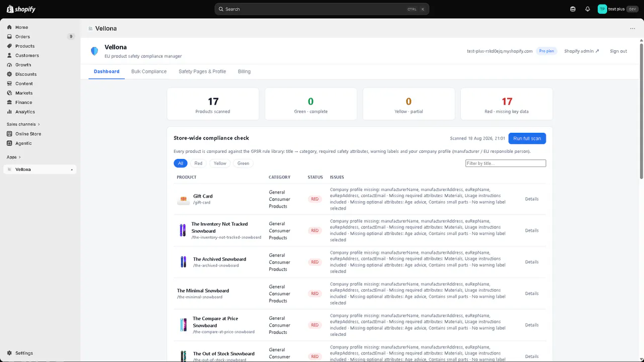Click the Products scanned card
The height and width of the screenshot is (362, 644).
[x=213, y=104]
